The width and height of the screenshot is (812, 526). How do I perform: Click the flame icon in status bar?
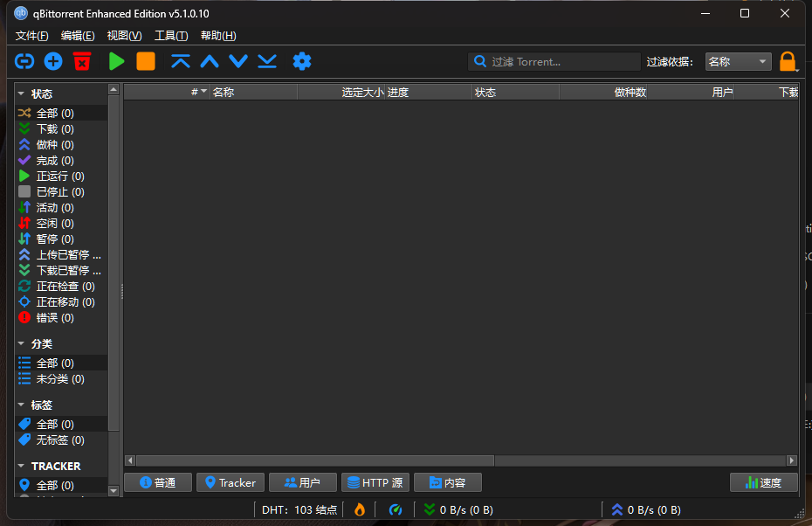click(359, 509)
